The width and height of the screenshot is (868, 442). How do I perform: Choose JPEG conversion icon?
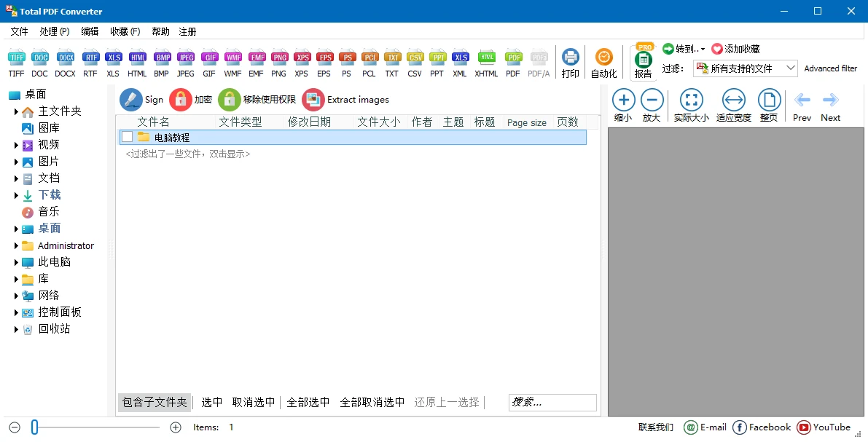tap(185, 63)
